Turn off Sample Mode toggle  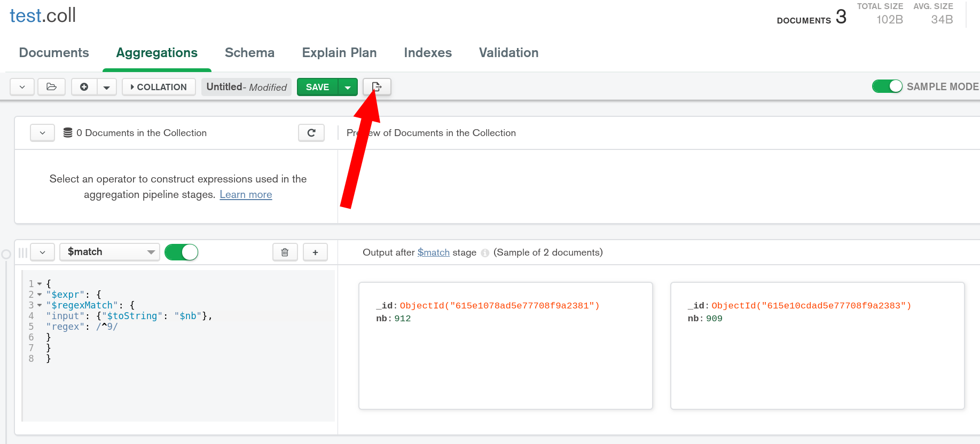point(887,86)
